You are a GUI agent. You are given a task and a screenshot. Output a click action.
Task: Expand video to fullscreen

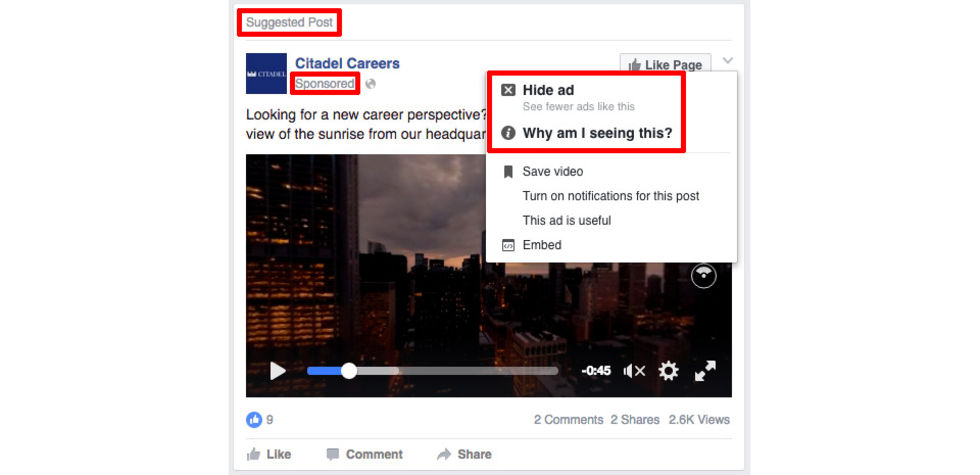tap(705, 371)
